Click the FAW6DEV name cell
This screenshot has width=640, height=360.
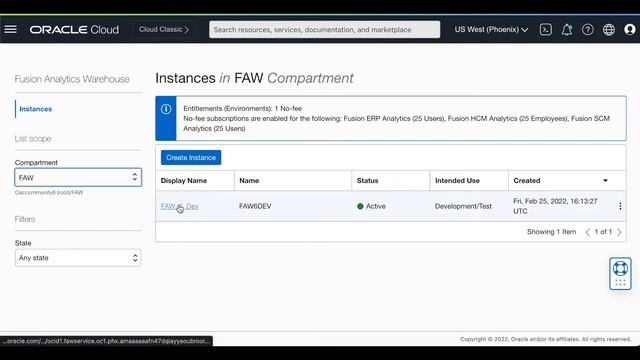pyautogui.click(x=255, y=206)
